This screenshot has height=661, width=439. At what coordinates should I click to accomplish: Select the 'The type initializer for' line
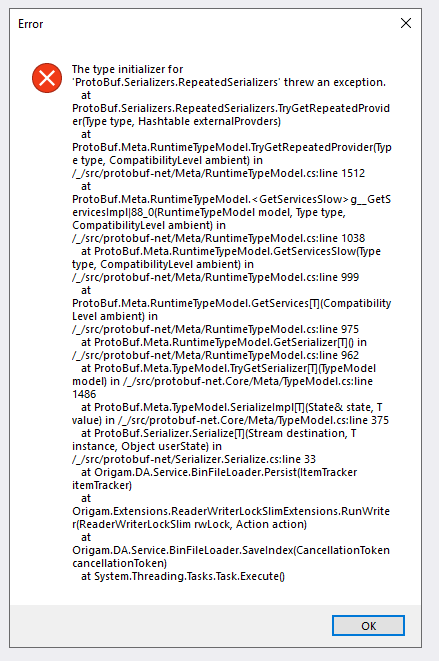(x=127, y=69)
